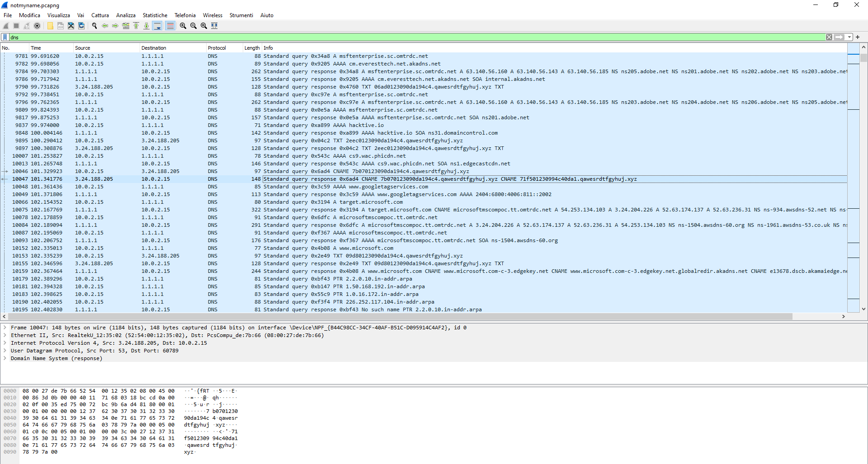Sort packets by the No. column header
This screenshot has width=868, height=464.
(x=14, y=48)
